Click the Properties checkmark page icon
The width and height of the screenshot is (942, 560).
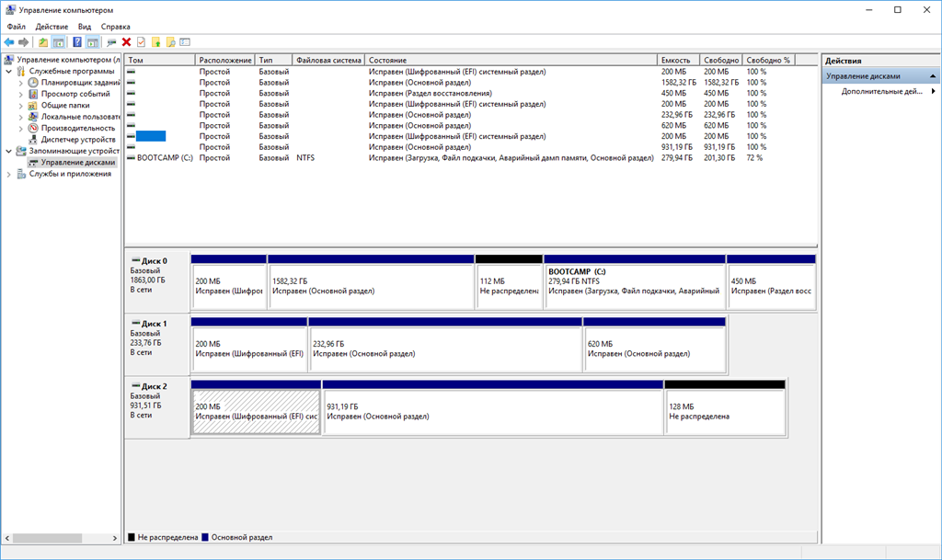pyautogui.click(x=141, y=42)
